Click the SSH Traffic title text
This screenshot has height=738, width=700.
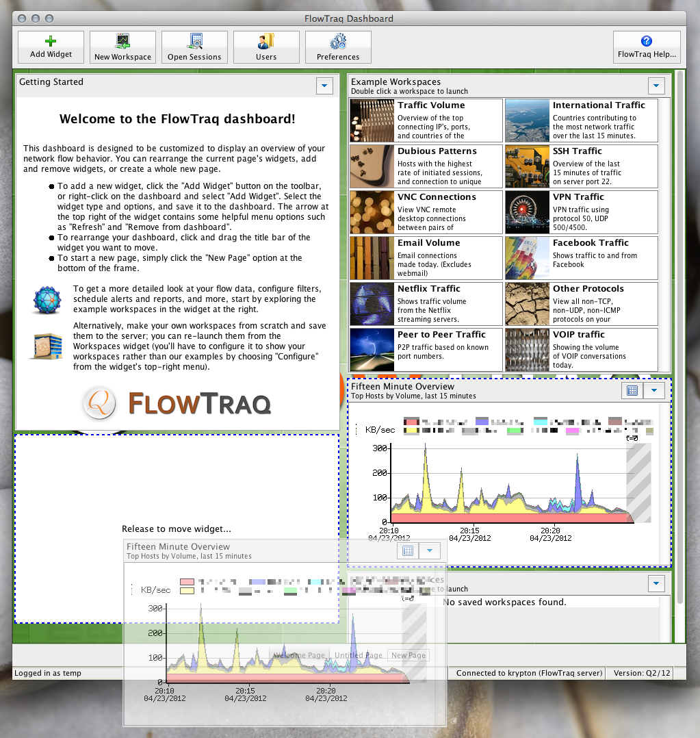coord(578,151)
